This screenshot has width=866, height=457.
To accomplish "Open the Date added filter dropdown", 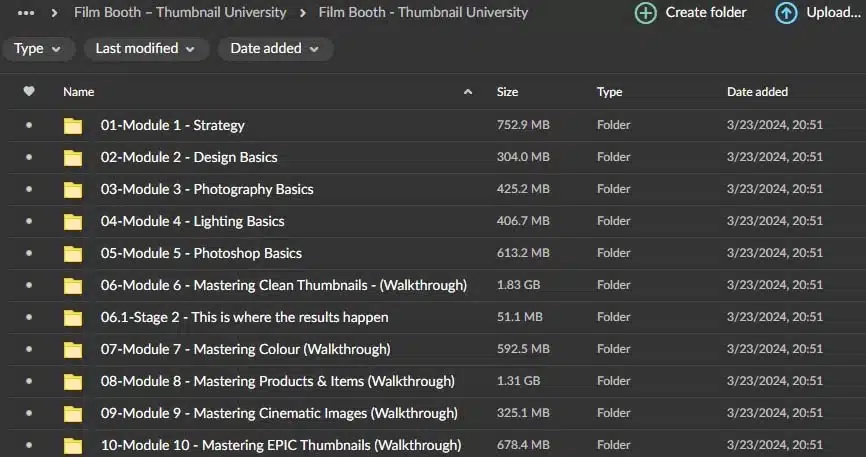I will point(275,49).
